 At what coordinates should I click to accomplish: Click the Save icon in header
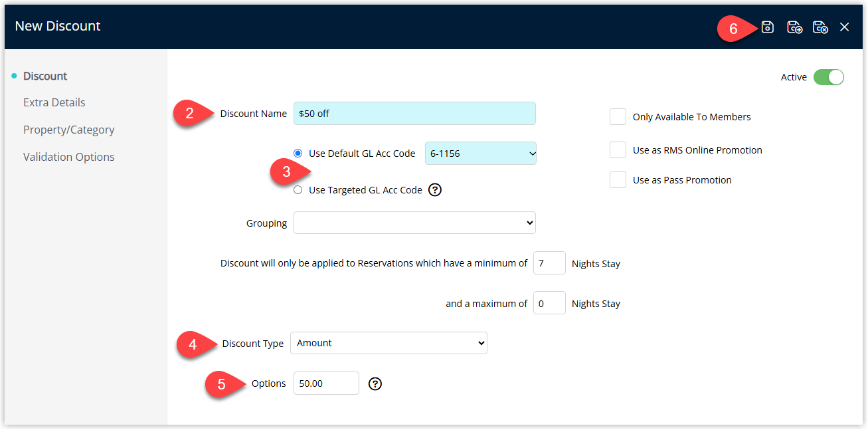(768, 27)
